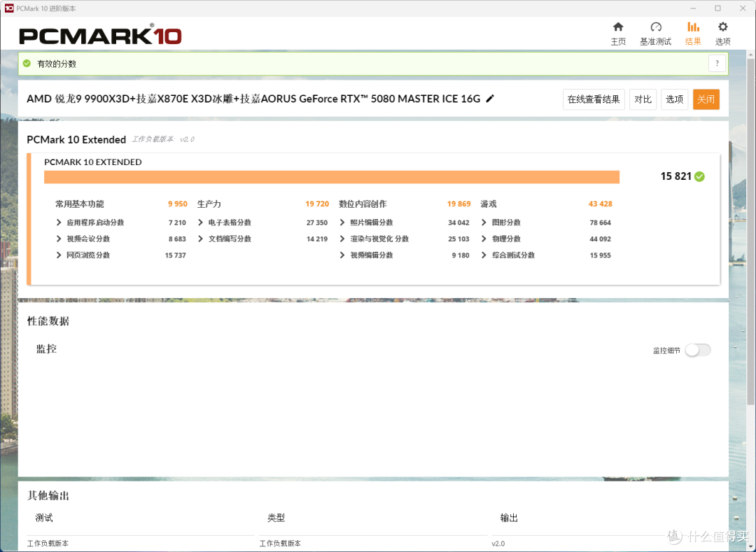Click the v2.0 output value
Viewport: 756px width, 552px height.
coord(498,544)
